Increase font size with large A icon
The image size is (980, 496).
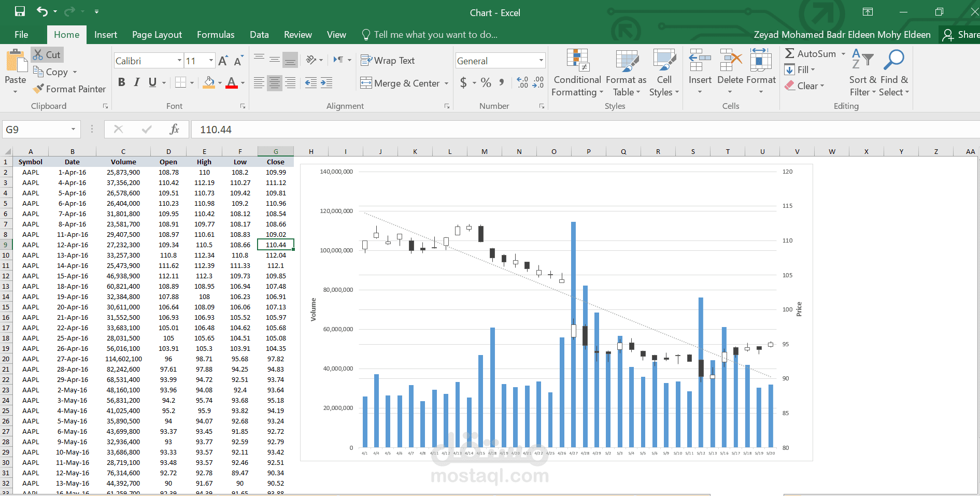[x=223, y=61]
